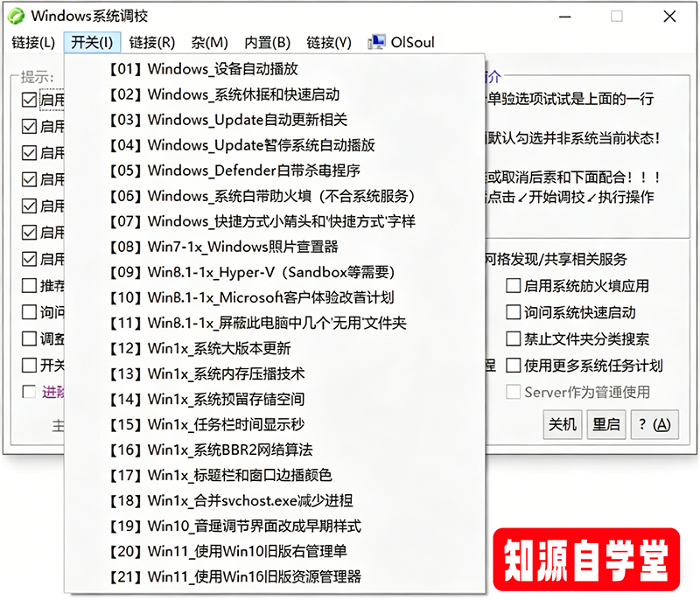Choose 【19】 Win10_音量调节界面改成早期样式
700x600 pixels.
coord(275,527)
